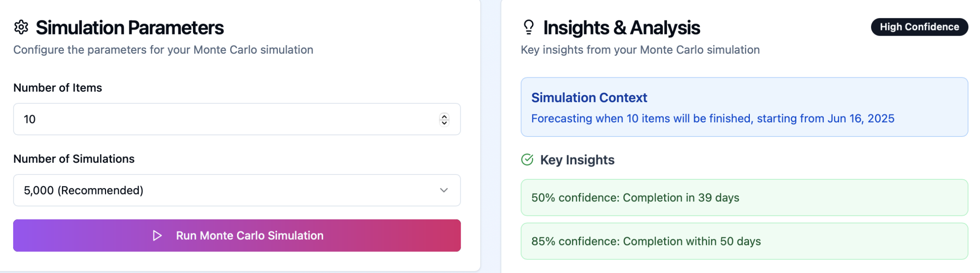Click the play triangle icon in Run button
The height and width of the screenshot is (273, 980).
coord(157,236)
